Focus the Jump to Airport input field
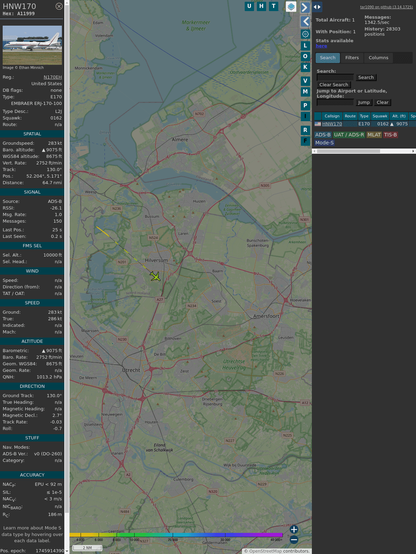 tap(335, 102)
